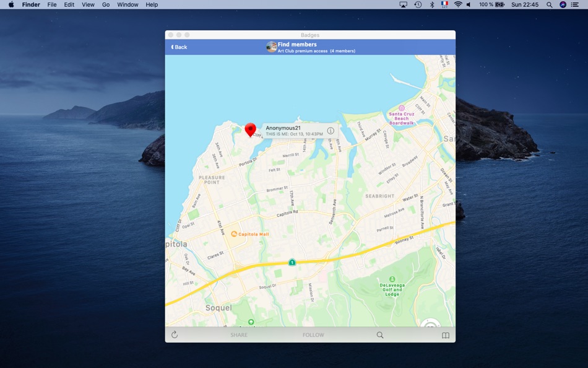Click the Highway 1 shield marker
The height and width of the screenshot is (368, 588).
292,262
